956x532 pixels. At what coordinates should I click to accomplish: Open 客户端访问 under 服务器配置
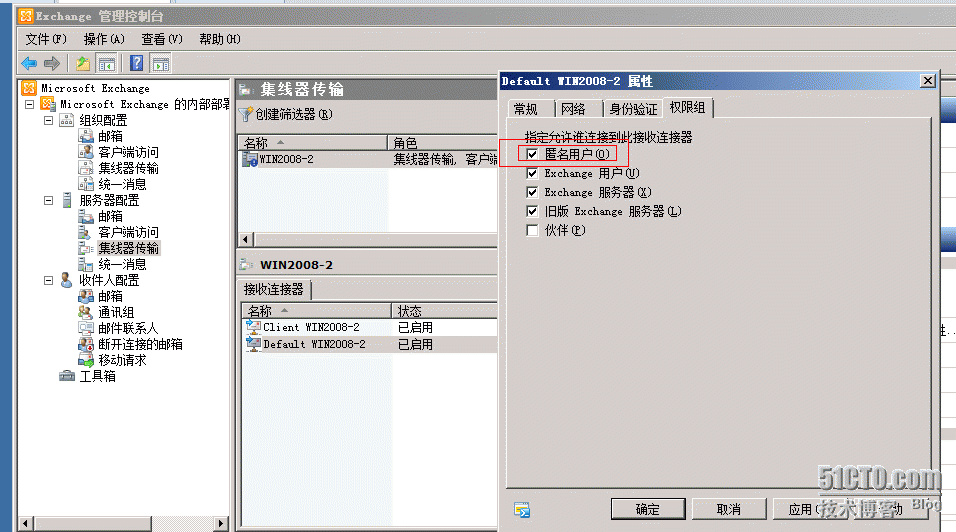click(x=128, y=232)
